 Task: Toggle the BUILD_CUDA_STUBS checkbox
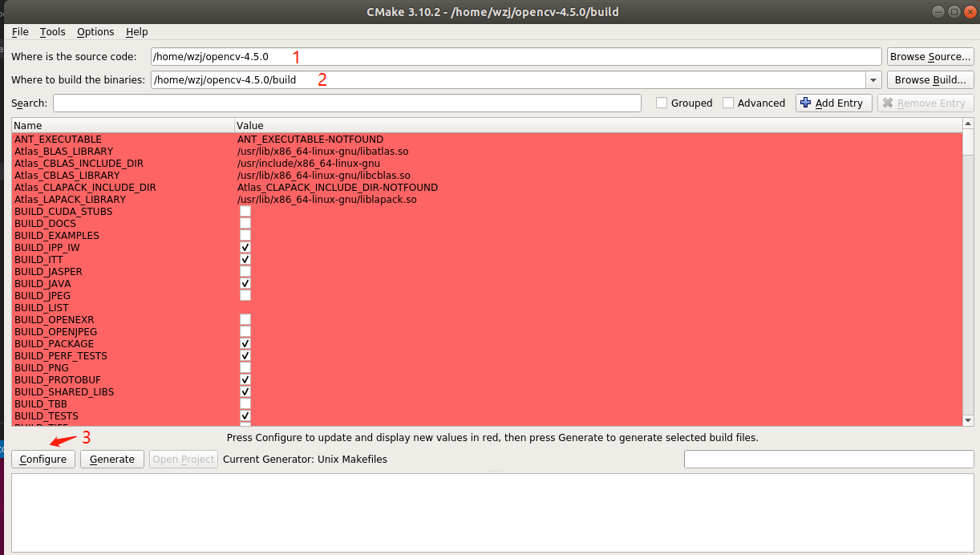click(245, 212)
